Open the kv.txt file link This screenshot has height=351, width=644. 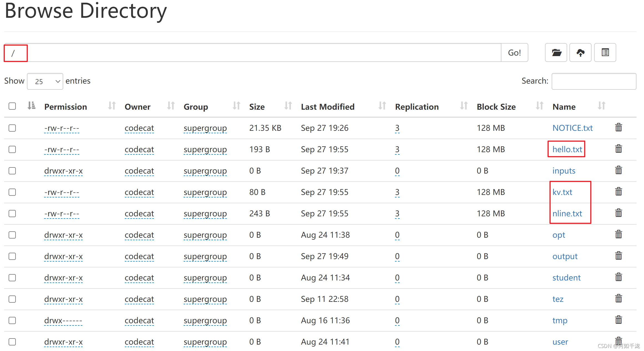[x=562, y=192]
